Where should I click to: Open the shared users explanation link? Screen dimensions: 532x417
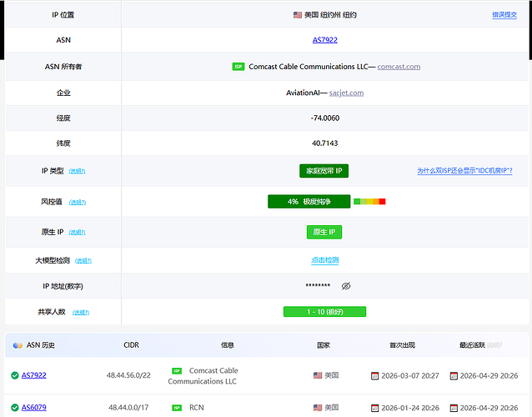[81, 313]
